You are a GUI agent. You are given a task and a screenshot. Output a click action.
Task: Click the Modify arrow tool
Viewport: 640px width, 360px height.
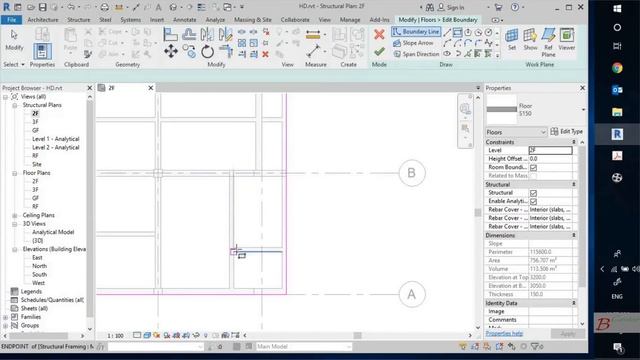(x=14, y=40)
